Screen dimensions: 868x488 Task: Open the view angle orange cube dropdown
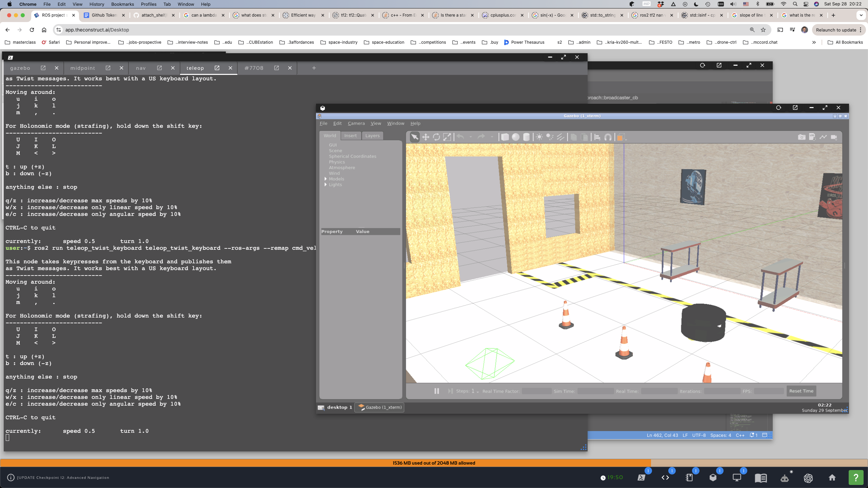622,137
